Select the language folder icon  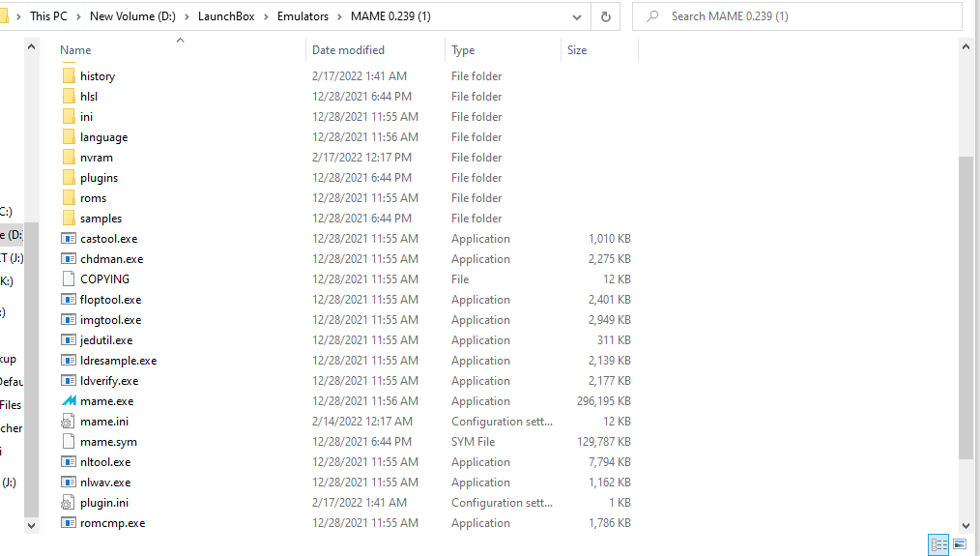pyautogui.click(x=69, y=137)
